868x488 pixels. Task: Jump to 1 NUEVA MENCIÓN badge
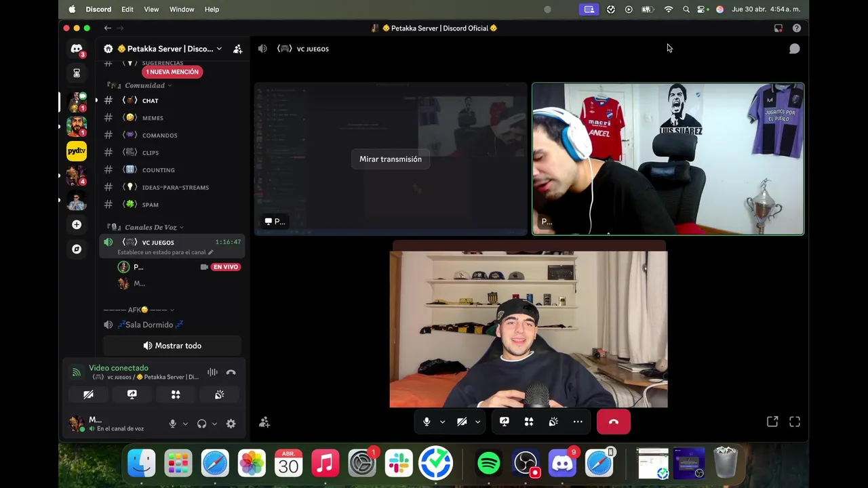coord(172,72)
